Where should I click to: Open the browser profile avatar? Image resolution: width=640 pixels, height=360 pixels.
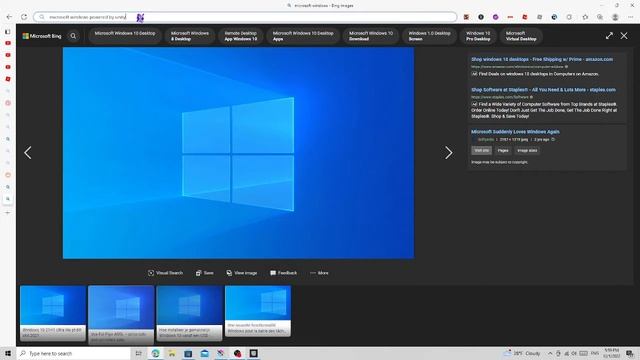pos(615,17)
